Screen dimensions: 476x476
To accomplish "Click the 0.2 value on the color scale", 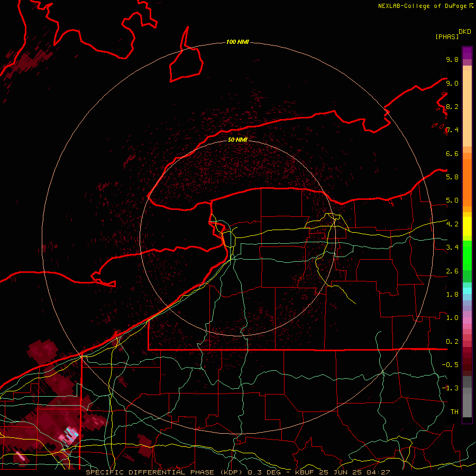I will (x=452, y=341).
